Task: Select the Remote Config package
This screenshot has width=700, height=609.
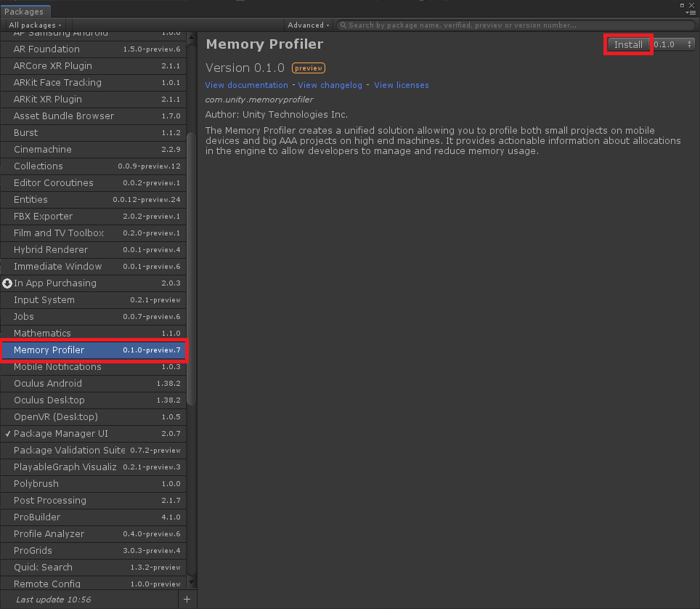Action: [x=93, y=584]
